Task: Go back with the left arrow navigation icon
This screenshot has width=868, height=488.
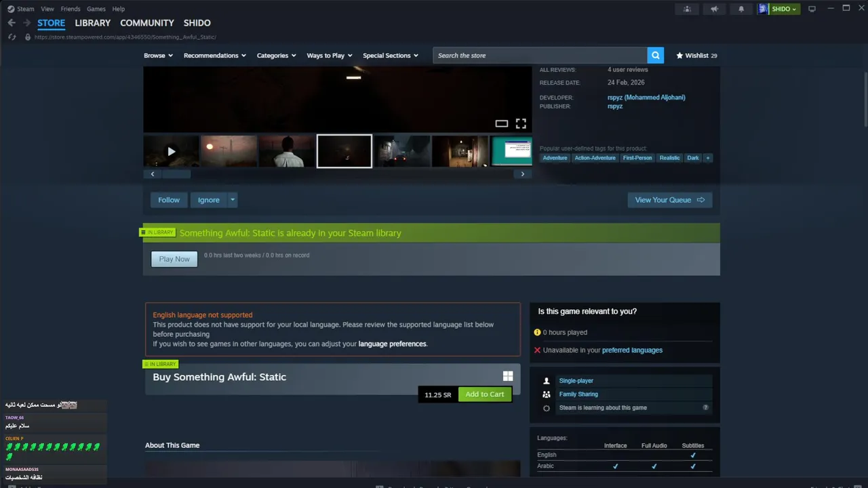Action: click(x=12, y=23)
